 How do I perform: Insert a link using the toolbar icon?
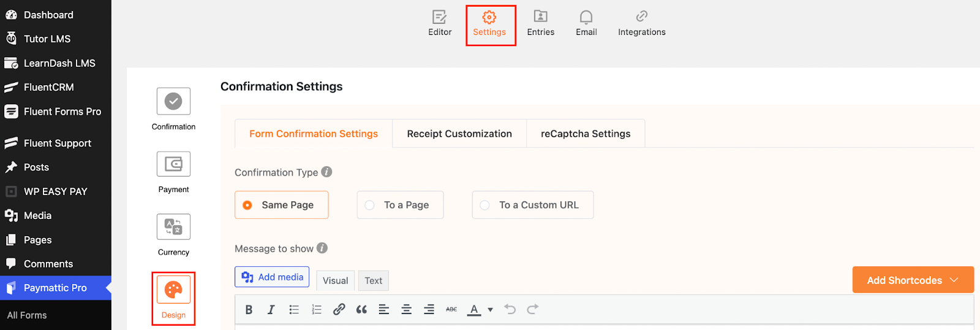[339, 310]
